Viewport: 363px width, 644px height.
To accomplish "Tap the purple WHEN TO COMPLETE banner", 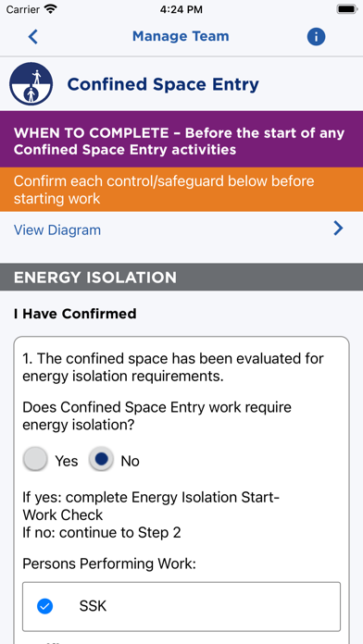I will click(181, 139).
